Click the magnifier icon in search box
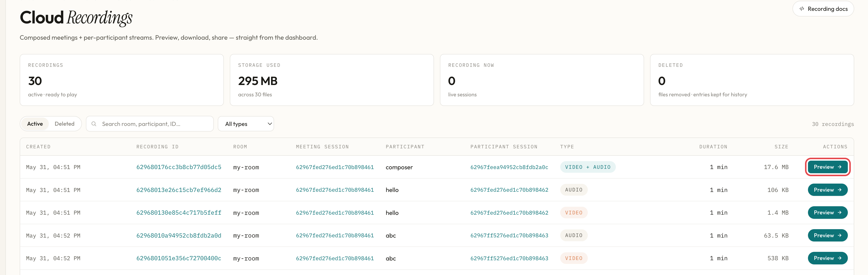The height and width of the screenshot is (275, 868). [x=94, y=124]
